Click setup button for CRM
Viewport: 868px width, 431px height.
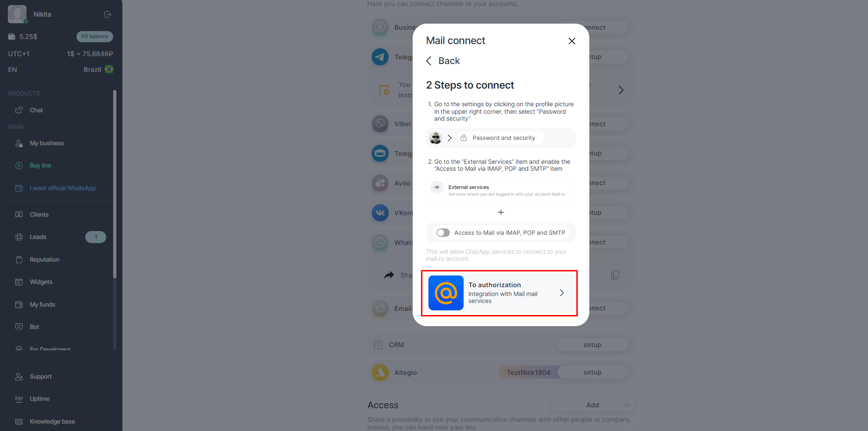(593, 345)
